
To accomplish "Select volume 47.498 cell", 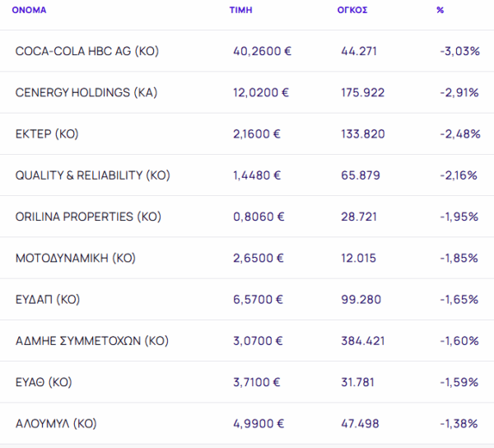I will 360,423.
